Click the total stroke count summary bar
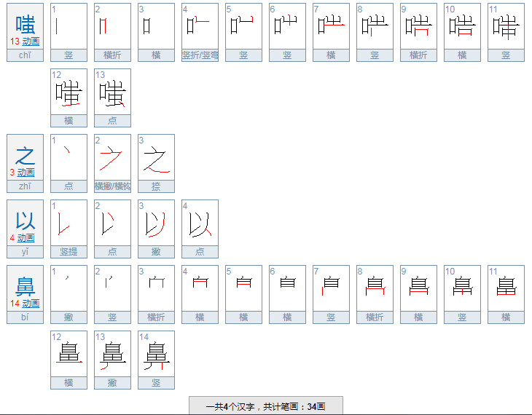 [265, 406]
